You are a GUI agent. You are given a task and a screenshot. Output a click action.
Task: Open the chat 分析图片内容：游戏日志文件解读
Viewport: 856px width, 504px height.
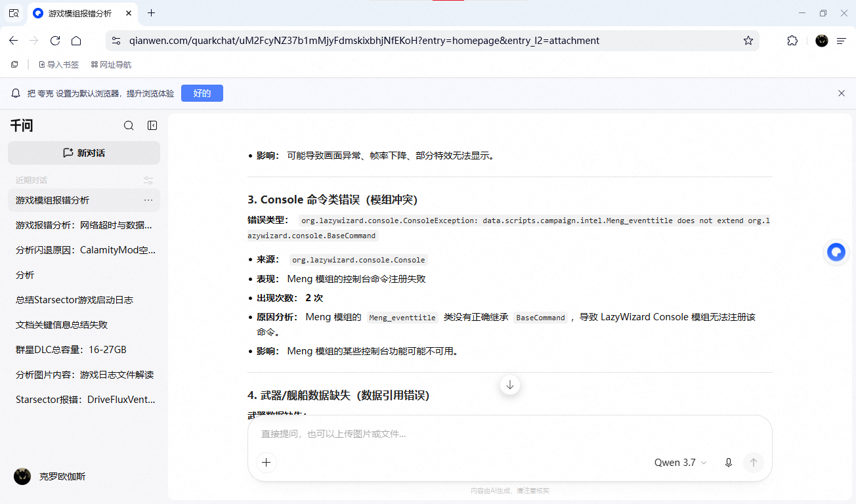click(x=84, y=375)
